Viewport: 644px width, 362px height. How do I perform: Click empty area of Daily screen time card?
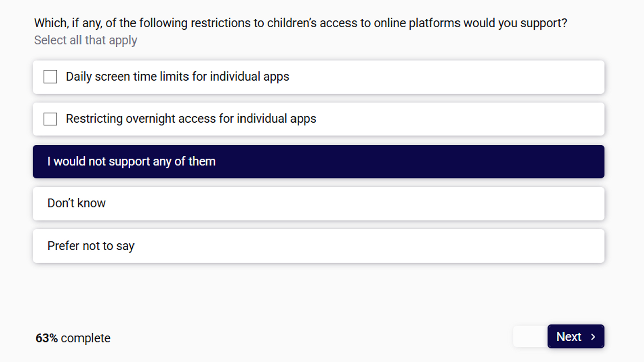click(446, 77)
